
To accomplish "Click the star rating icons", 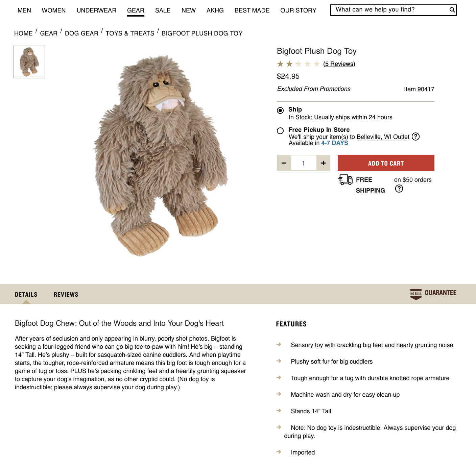I will [298, 64].
